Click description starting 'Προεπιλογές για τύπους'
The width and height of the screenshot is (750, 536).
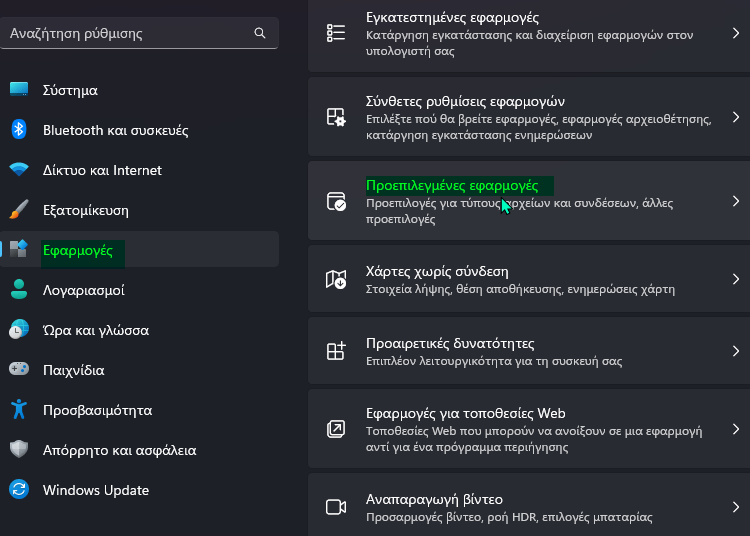pyautogui.click(x=519, y=211)
